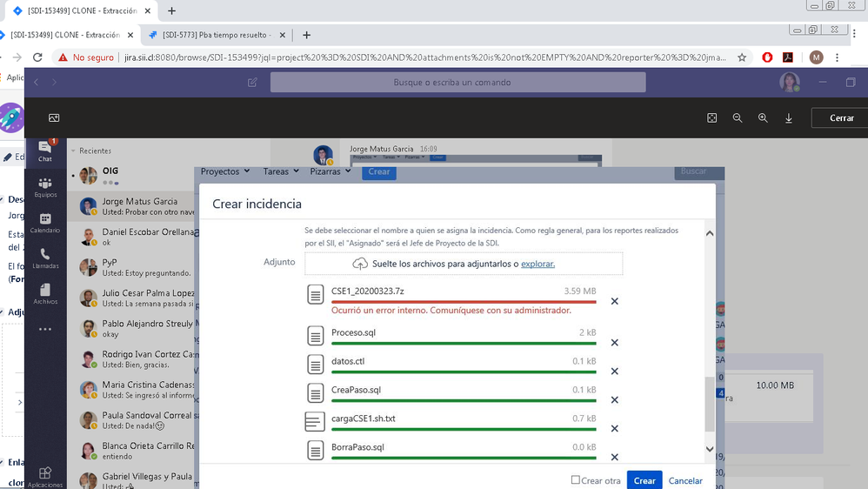Open Calendario in Teams sidebar
The width and height of the screenshot is (868, 489).
tap(45, 223)
